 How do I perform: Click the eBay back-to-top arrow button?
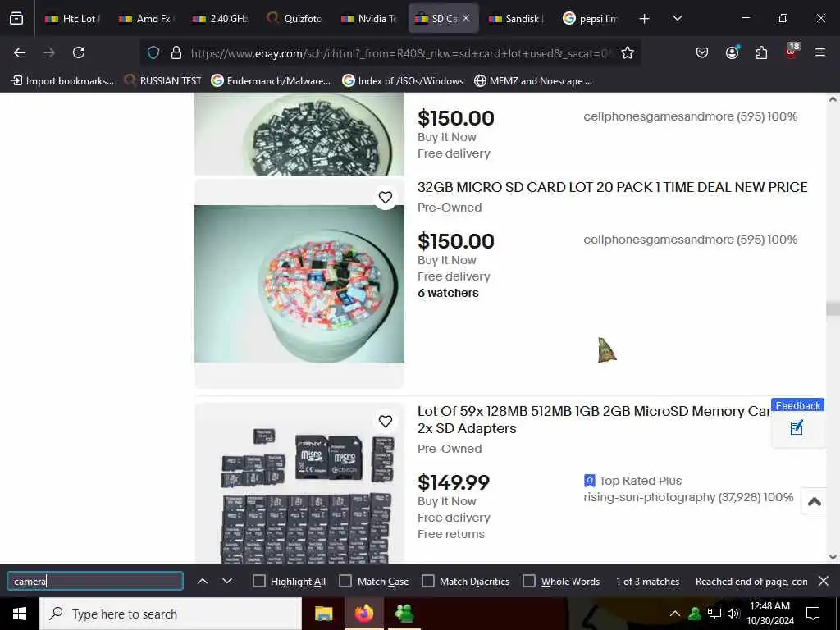tap(815, 501)
